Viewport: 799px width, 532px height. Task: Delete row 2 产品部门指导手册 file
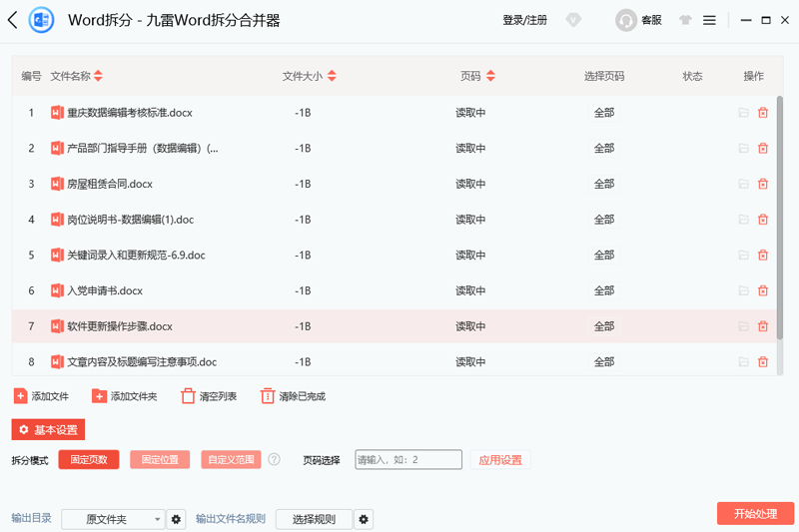763,148
